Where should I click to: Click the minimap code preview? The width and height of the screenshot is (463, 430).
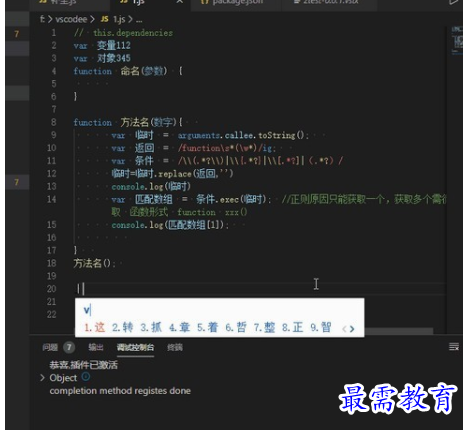click(457, 40)
